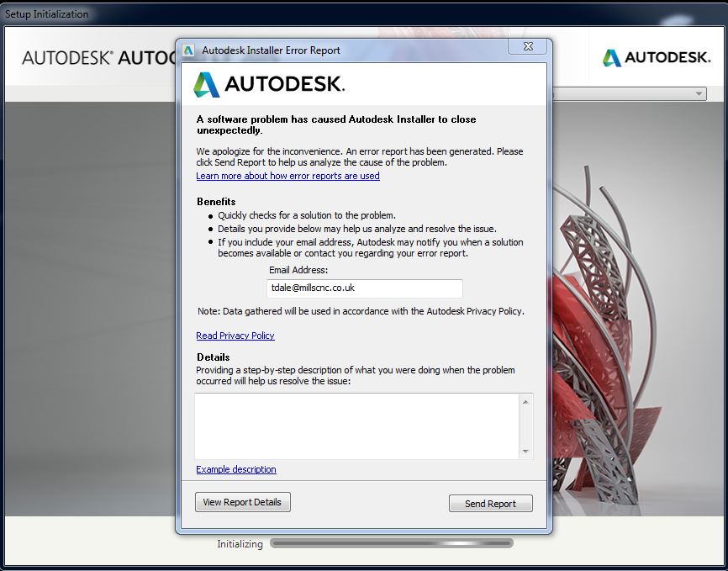Open the Example description link
728x571 pixels.
[x=236, y=469]
